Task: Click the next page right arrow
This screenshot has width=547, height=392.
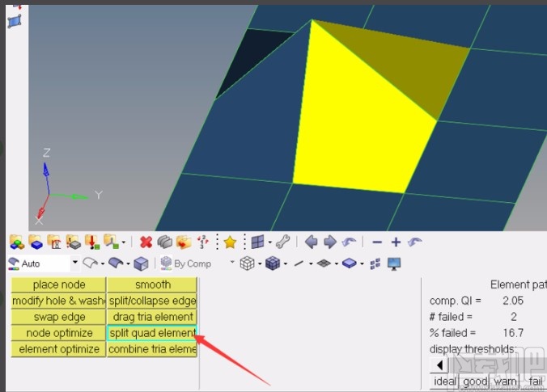Action: (x=329, y=242)
